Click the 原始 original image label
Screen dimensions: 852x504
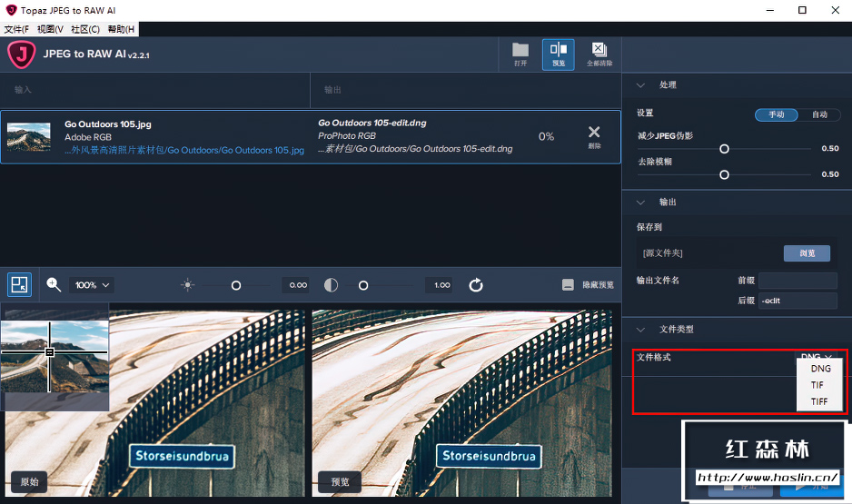[x=29, y=481]
